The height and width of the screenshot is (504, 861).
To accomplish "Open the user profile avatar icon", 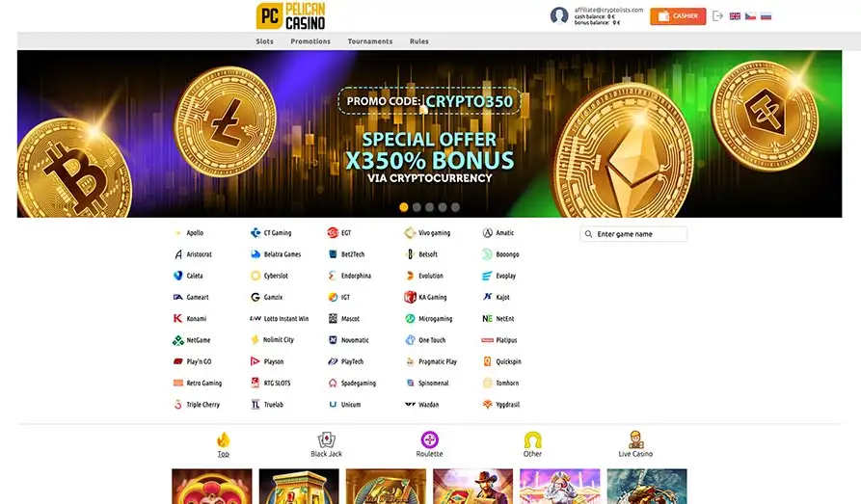I will click(x=559, y=15).
